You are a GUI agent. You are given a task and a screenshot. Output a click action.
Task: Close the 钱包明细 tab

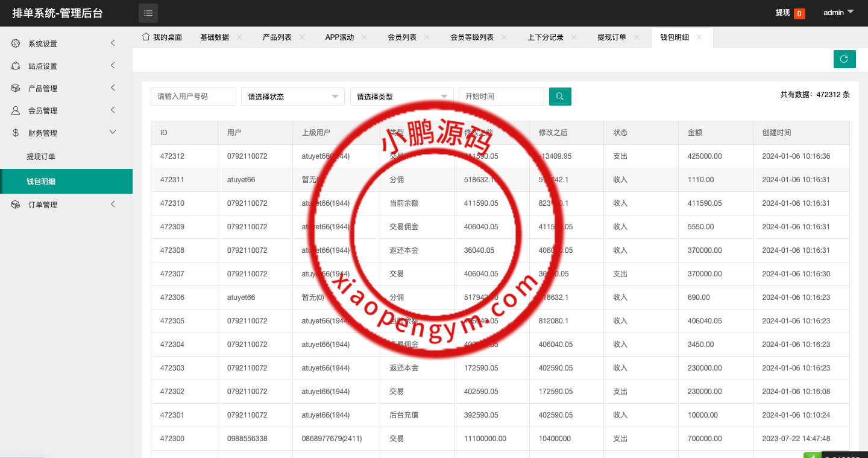pyautogui.click(x=699, y=37)
